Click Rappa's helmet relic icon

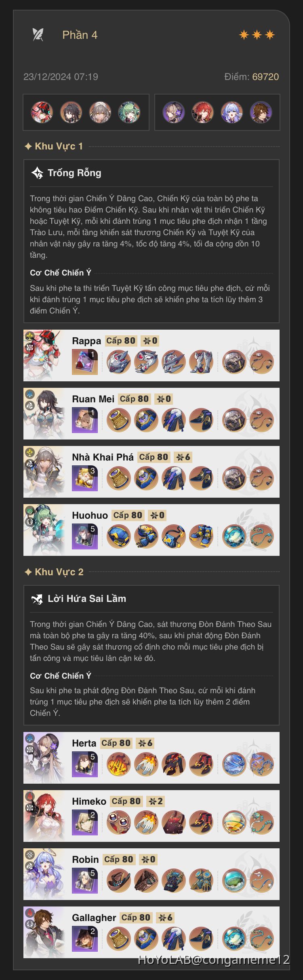tap(119, 362)
